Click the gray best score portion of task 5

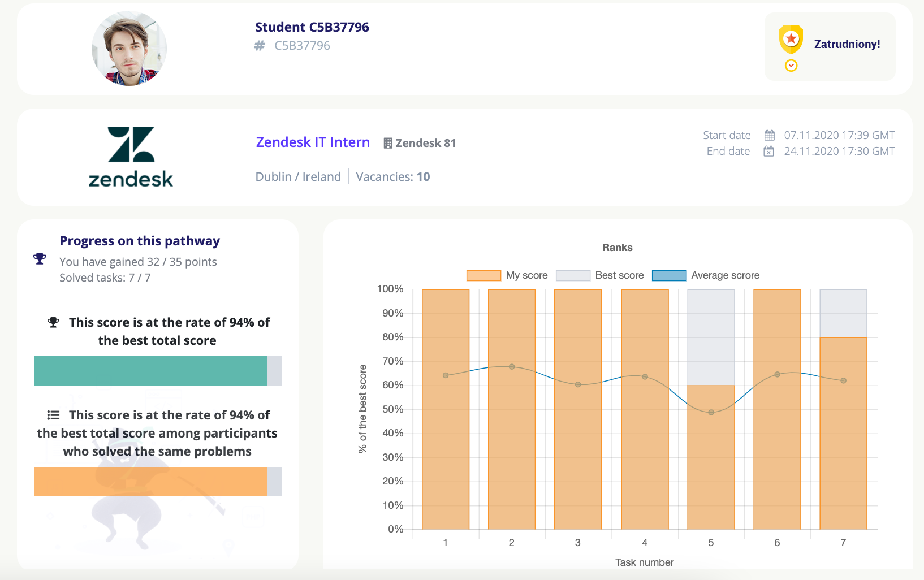click(711, 337)
